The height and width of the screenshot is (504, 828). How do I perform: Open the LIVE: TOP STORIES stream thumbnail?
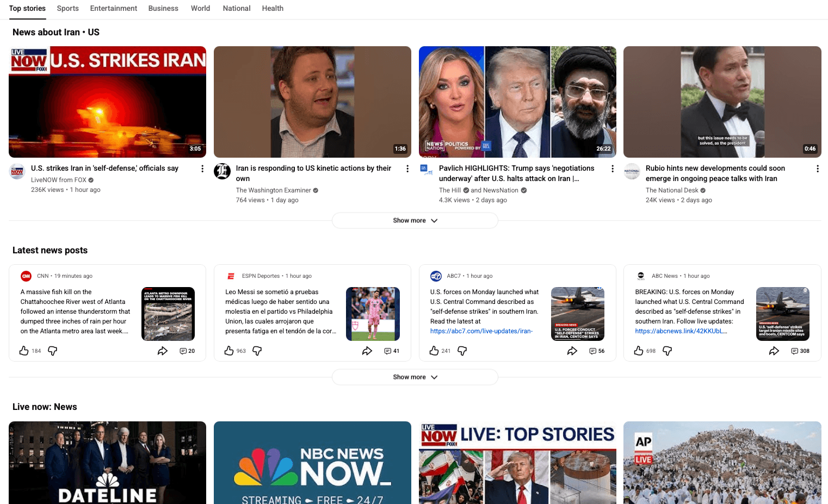pyautogui.click(x=517, y=463)
